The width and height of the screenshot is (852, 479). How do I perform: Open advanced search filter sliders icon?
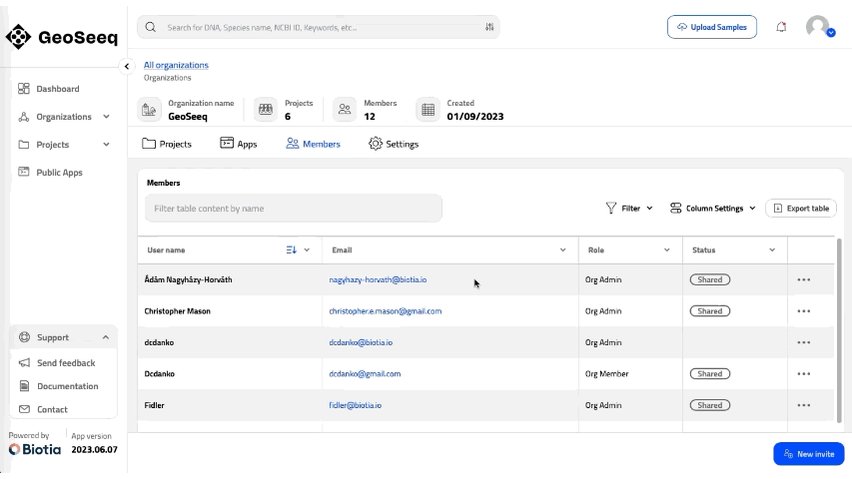(x=490, y=27)
